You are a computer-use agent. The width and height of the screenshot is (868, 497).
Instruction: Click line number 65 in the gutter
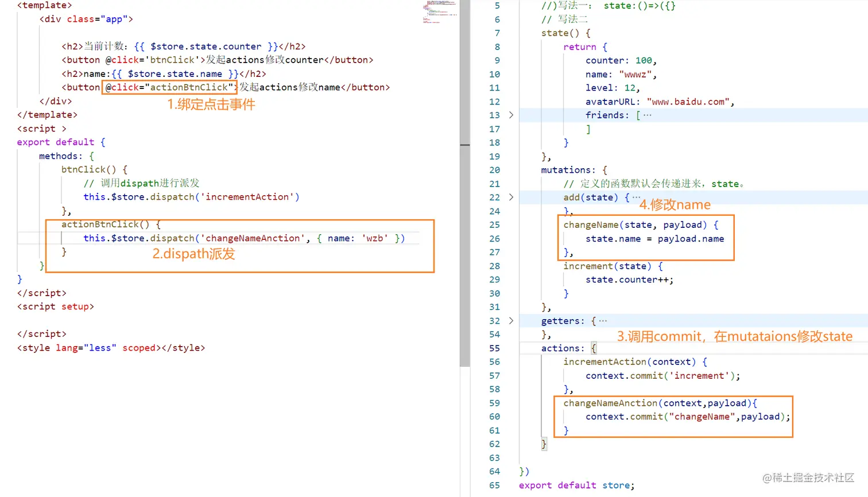click(494, 486)
